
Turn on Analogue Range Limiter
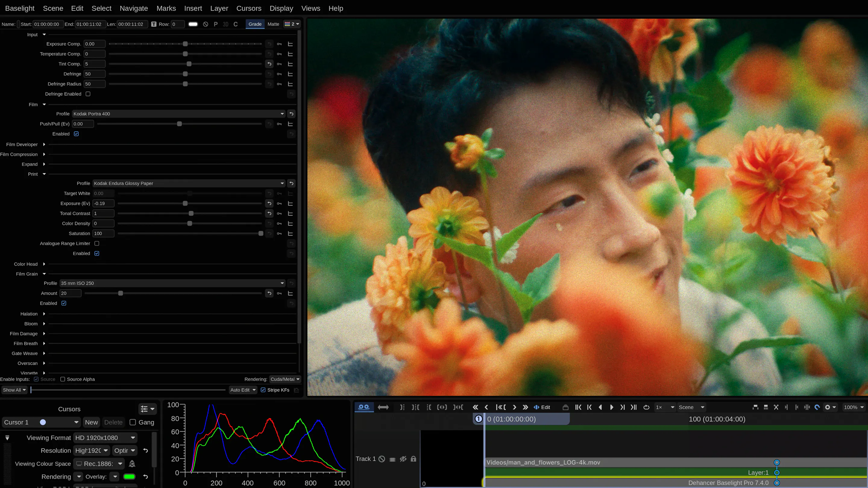[97, 243]
